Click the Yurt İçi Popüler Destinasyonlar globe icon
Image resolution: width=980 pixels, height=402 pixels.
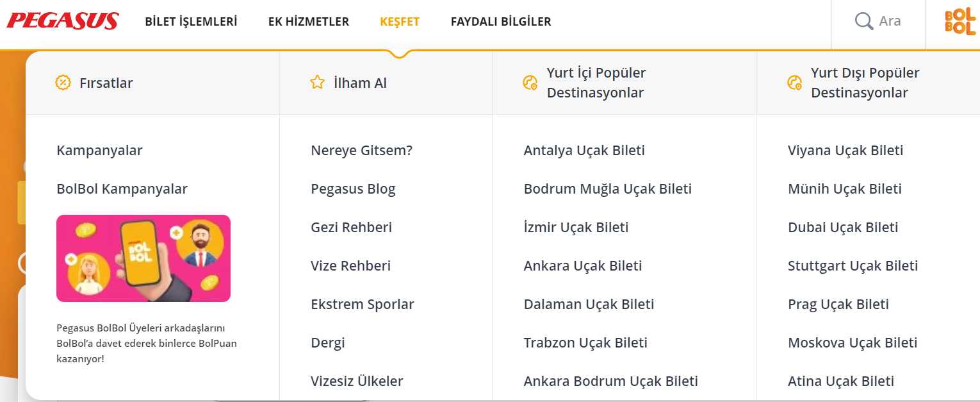(x=530, y=83)
